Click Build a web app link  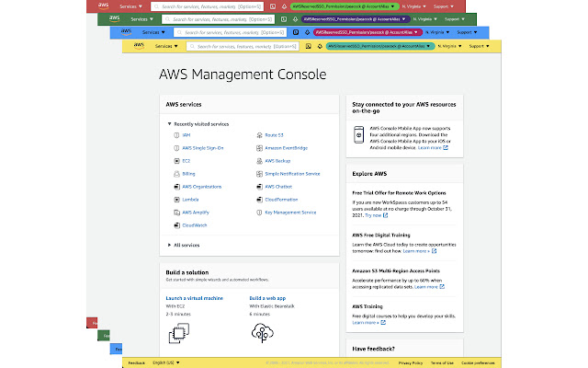coord(267,298)
